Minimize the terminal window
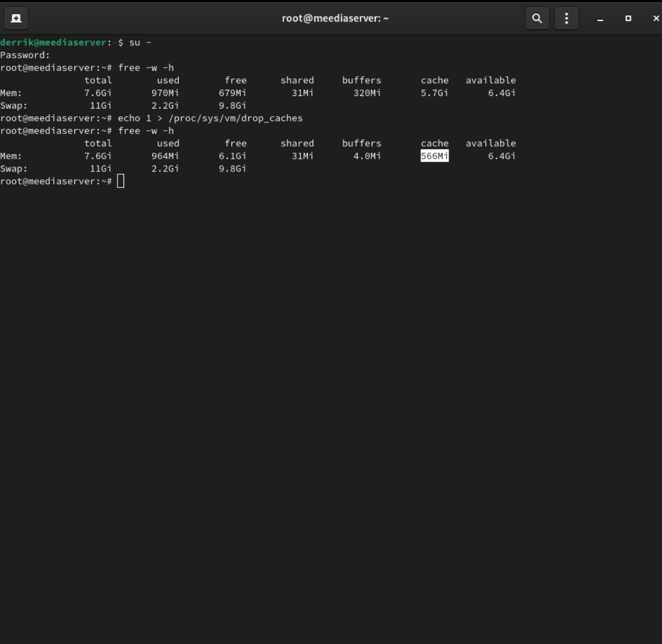The height and width of the screenshot is (644, 662). [x=600, y=19]
